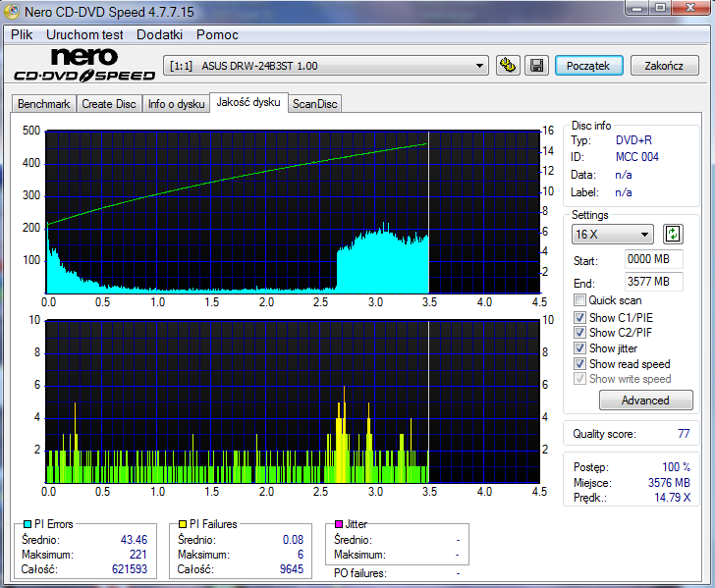Click PI Errors maximum value 221
This screenshot has height=588, width=715.
point(138,555)
